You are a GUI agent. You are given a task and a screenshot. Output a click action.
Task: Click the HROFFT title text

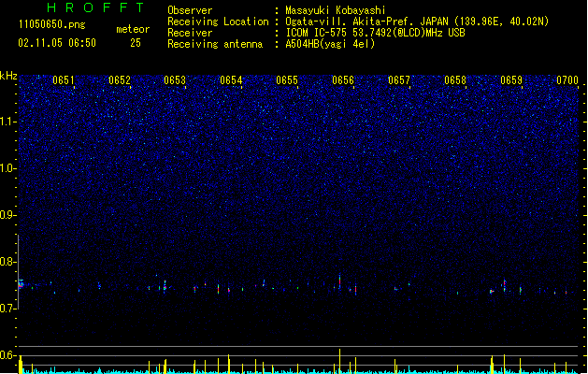click(95, 7)
